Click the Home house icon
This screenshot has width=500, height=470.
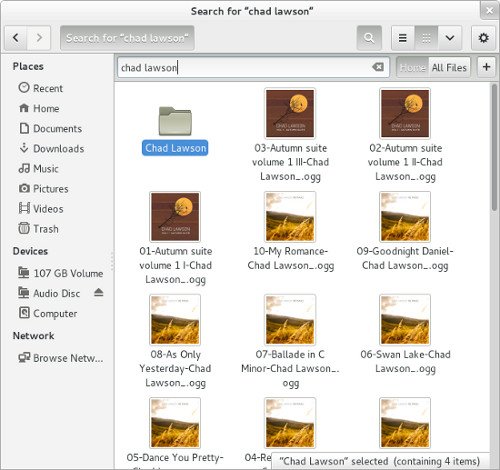pyautogui.click(x=24, y=108)
